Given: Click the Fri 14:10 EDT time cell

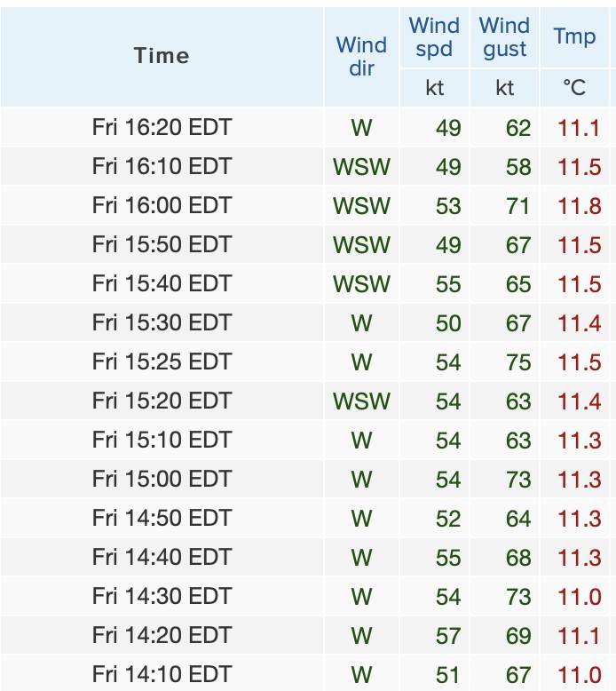Looking at the screenshot, I should [162, 675].
